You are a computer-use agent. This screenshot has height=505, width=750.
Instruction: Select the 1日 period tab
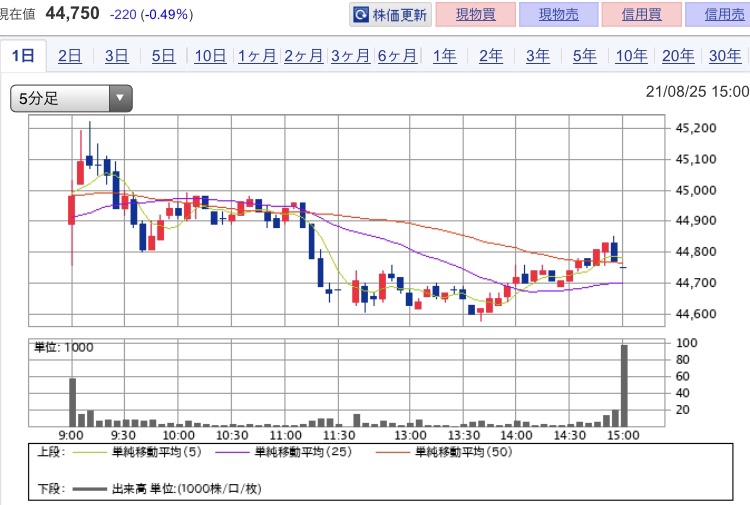pyautogui.click(x=23, y=56)
